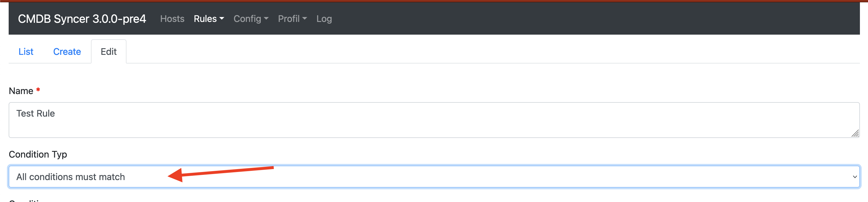Select the Edit tab
The width and height of the screenshot is (868, 202).
click(109, 51)
